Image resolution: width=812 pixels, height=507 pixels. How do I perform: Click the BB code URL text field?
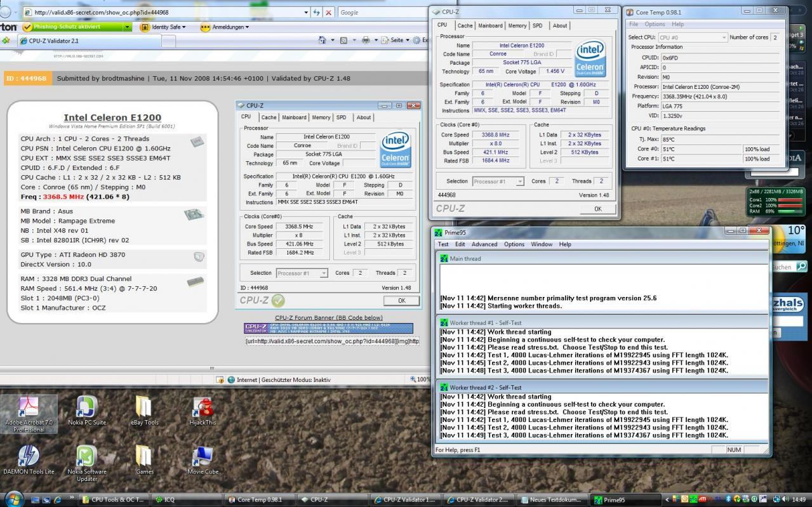click(332, 341)
